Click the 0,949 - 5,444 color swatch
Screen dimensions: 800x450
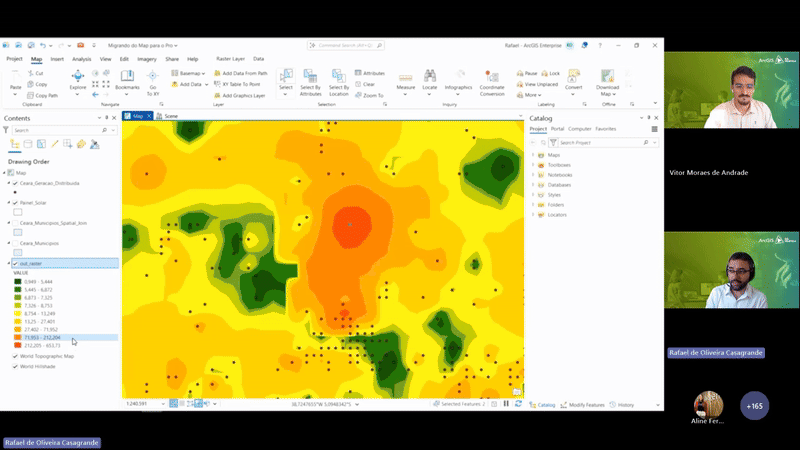pyautogui.click(x=18, y=282)
